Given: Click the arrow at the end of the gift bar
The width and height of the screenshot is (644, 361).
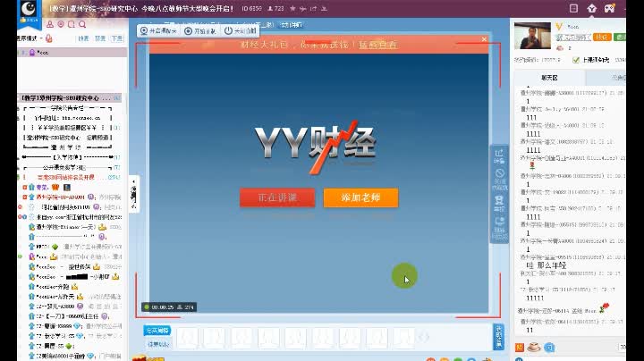Looking at the screenshot, I should (x=423, y=338).
